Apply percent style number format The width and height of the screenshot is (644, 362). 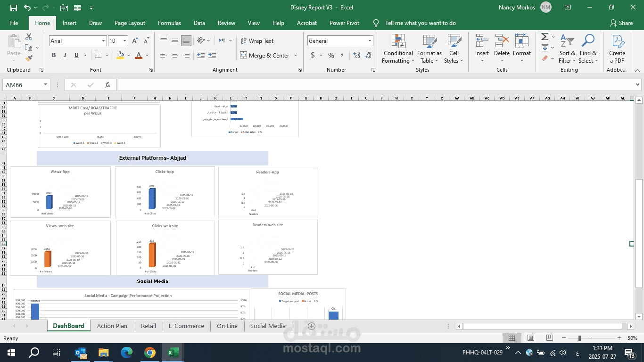(331, 56)
